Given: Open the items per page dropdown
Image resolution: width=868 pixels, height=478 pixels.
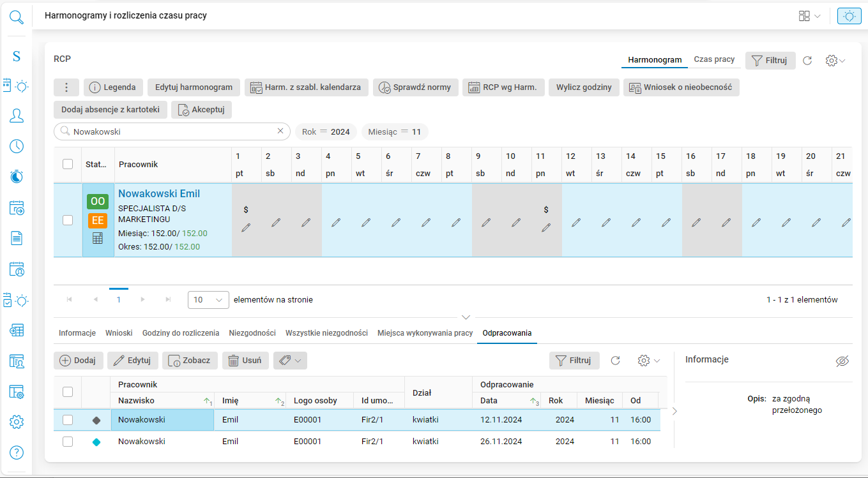Looking at the screenshot, I should (208, 299).
